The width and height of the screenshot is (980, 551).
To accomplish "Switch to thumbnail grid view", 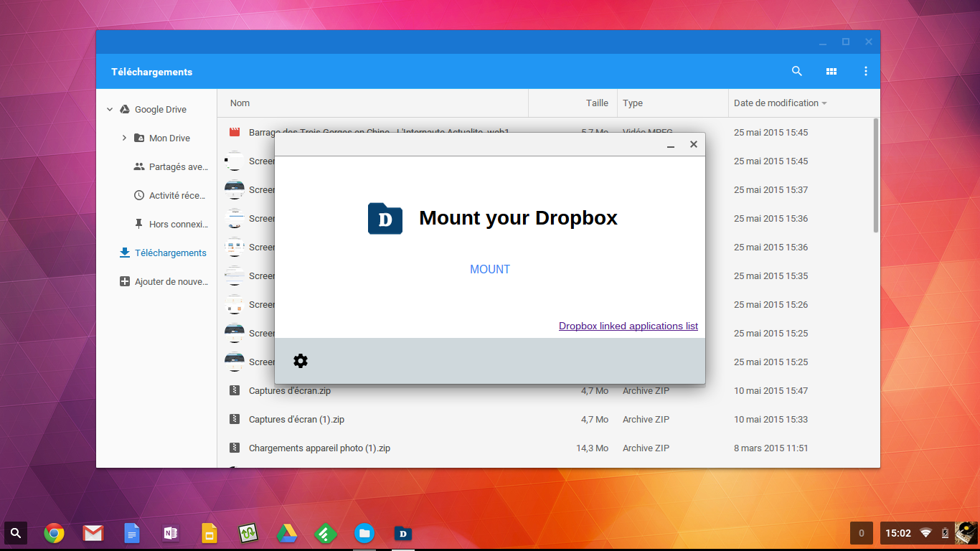I will (831, 71).
